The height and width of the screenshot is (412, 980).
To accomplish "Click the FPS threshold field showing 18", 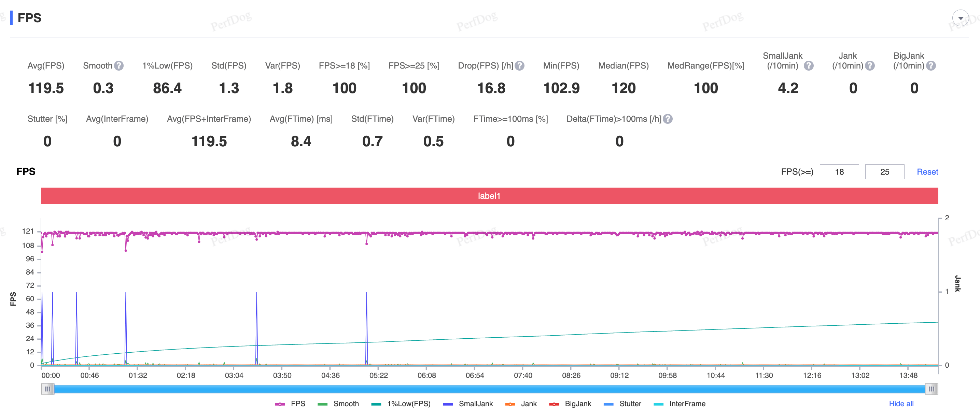I will coord(839,172).
